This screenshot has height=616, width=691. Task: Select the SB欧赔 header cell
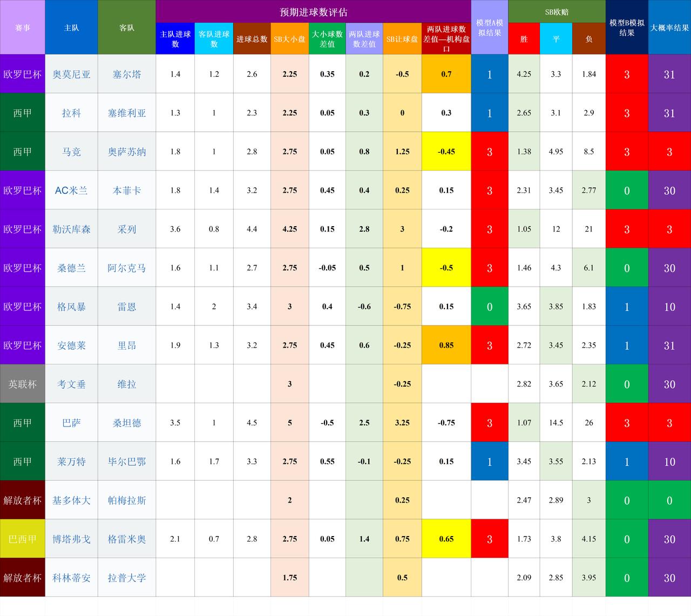coord(557,11)
